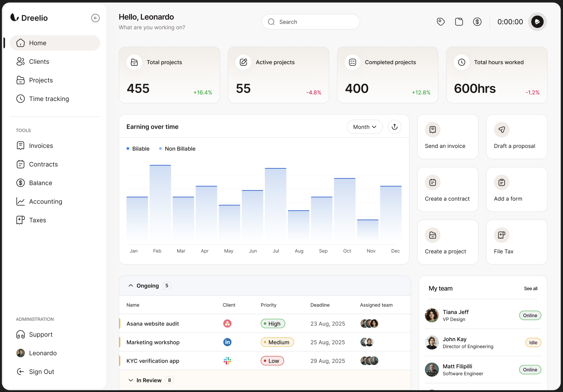Click Sign Out in the sidebar

pyautogui.click(x=41, y=372)
